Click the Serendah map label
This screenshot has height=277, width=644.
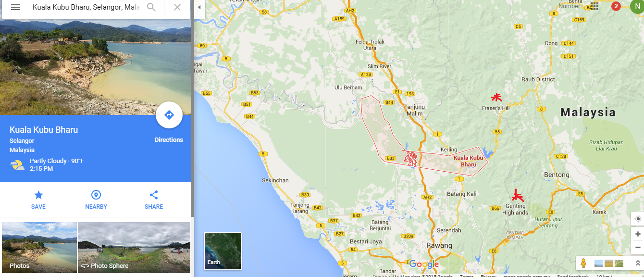(x=449, y=230)
